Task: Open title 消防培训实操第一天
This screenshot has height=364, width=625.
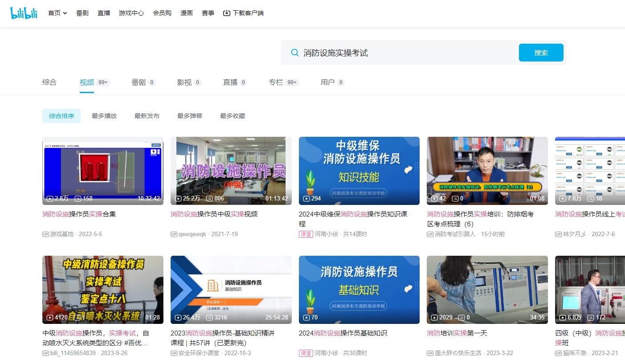Action: click(x=457, y=333)
